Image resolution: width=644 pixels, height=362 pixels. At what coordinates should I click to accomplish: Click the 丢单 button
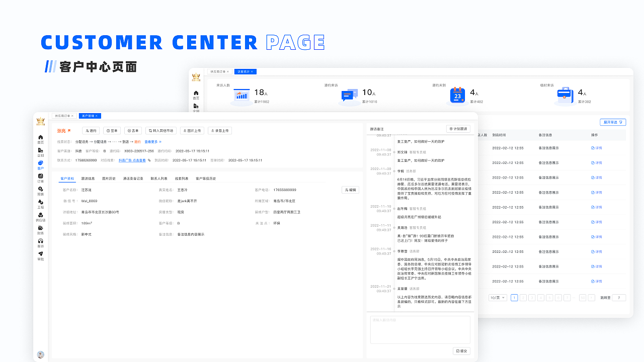(x=133, y=131)
